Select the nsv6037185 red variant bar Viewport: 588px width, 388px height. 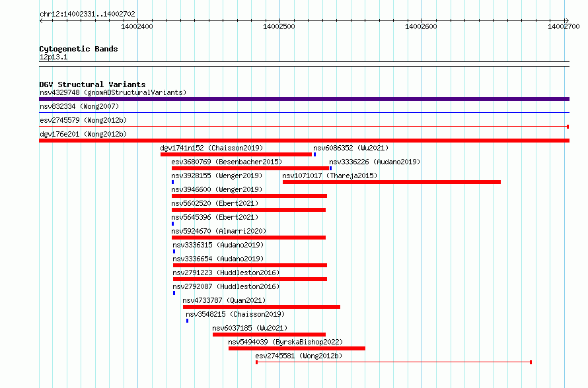coord(269,335)
